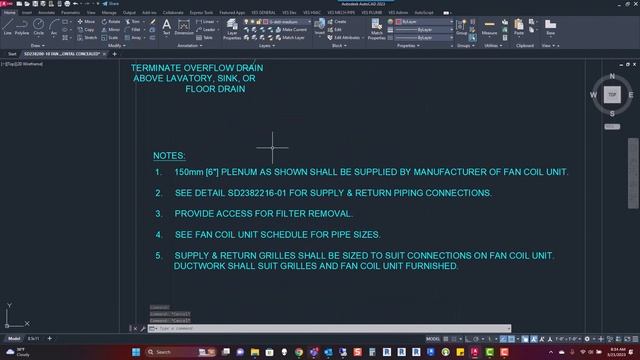Screen dimensions: 640x360
Task: Select the Circle tool
Action: 38,27
